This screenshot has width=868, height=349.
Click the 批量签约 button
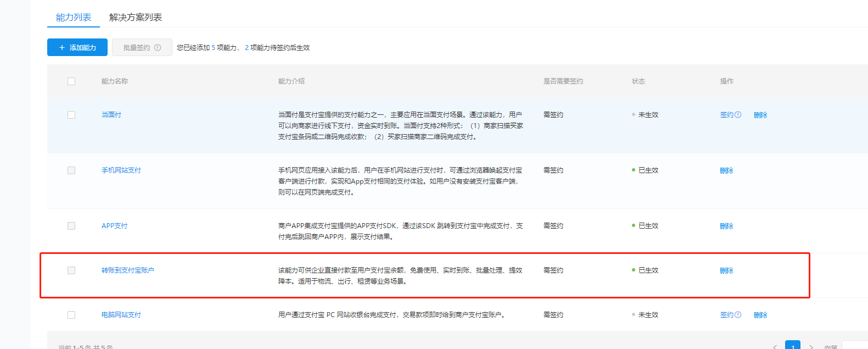point(142,47)
